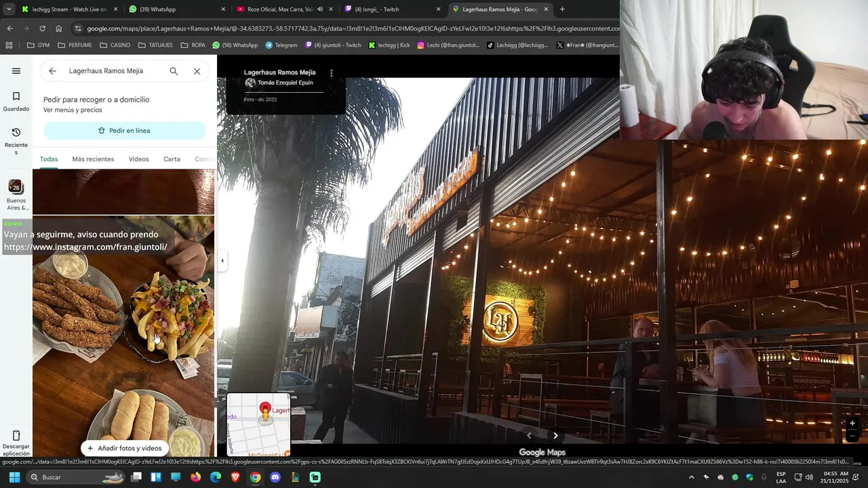Switch the ESP LAA keyboard language
Screen dimensions: 868x488
(x=781, y=477)
